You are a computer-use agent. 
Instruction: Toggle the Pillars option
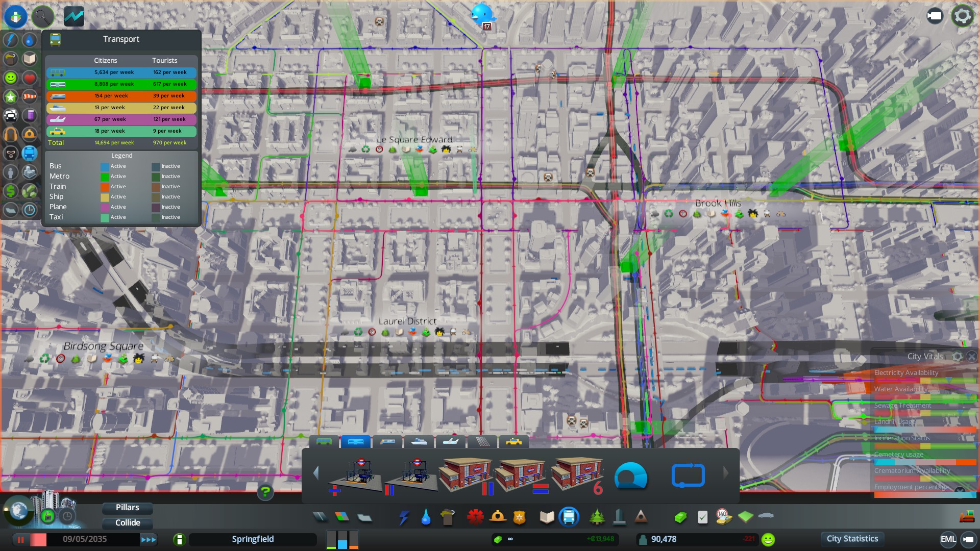[127, 508]
